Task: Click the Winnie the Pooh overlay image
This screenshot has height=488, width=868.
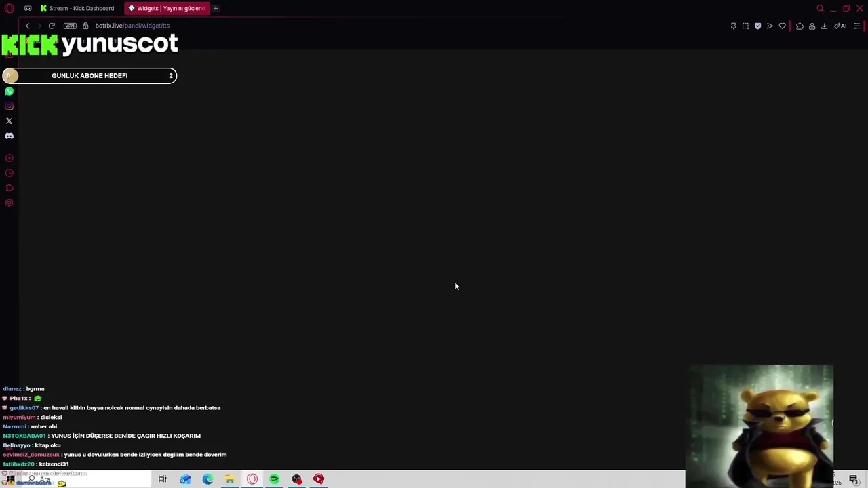Action: (760, 426)
